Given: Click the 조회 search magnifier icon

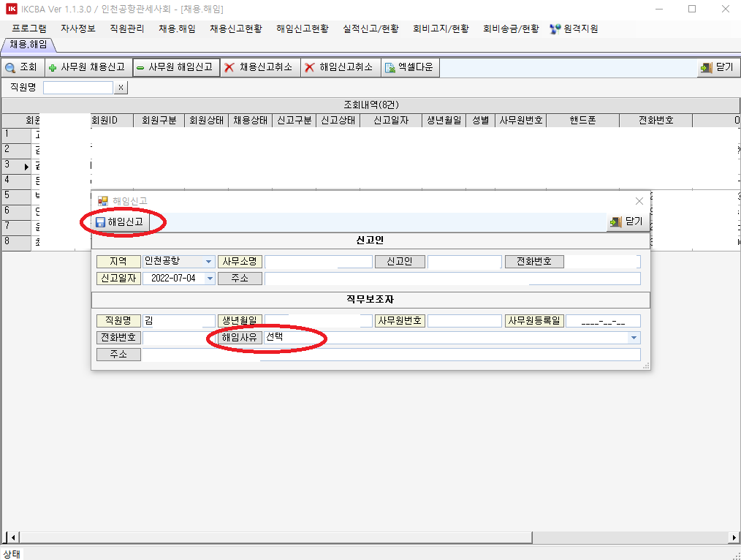Looking at the screenshot, I should [11, 67].
